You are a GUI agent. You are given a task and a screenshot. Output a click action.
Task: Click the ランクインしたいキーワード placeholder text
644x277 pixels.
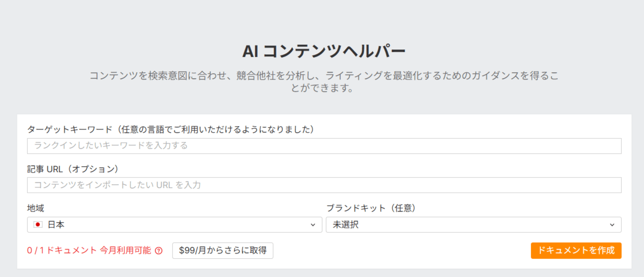111,146
